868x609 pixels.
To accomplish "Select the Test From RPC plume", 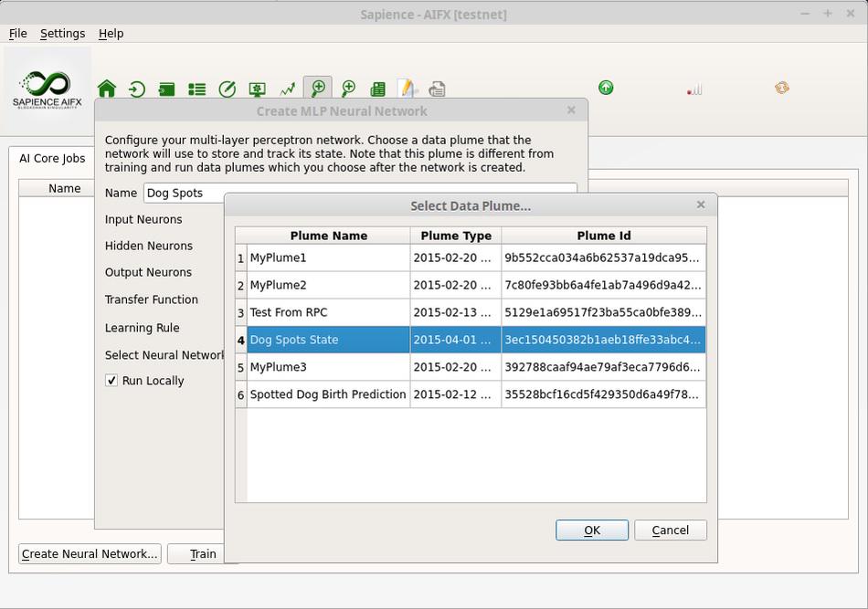I will [x=328, y=312].
